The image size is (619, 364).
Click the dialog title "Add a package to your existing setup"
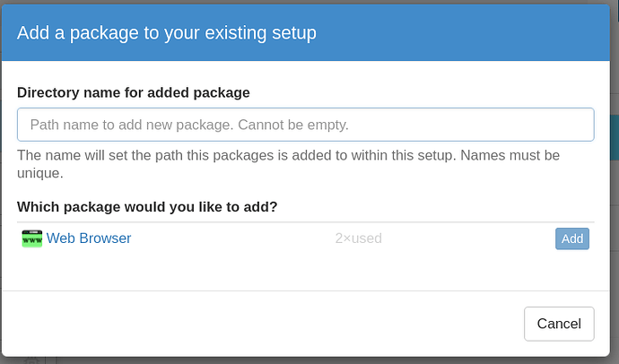click(167, 34)
